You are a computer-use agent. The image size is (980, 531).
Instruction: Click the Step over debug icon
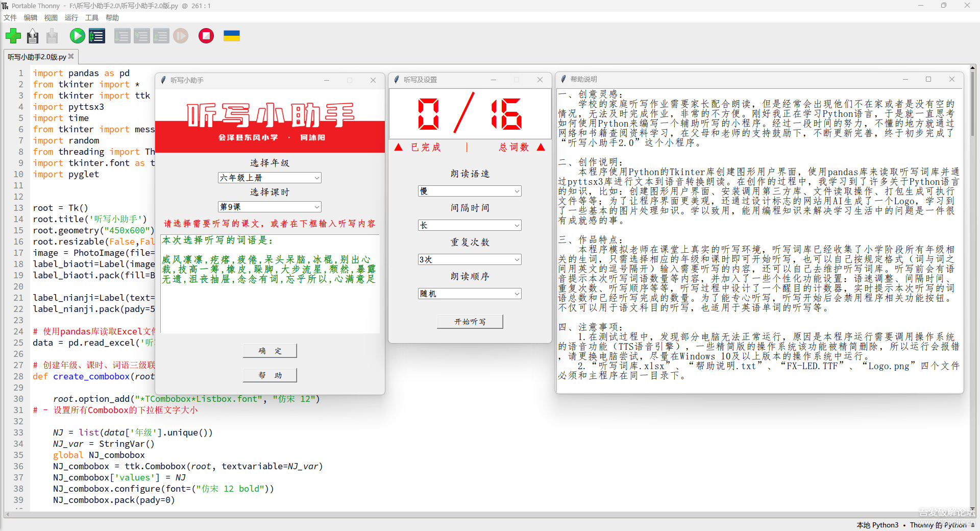[x=122, y=36]
